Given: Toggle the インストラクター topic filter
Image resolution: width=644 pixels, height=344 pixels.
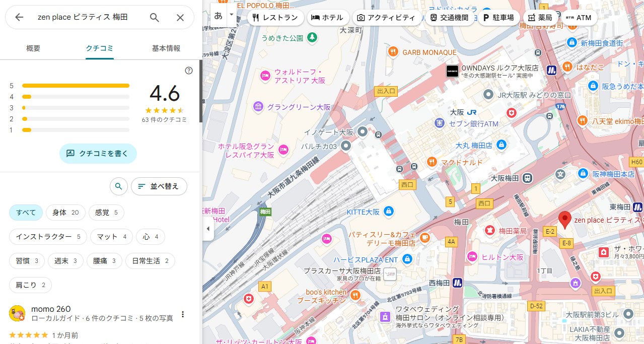Looking at the screenshot, I should click(48, 237).
